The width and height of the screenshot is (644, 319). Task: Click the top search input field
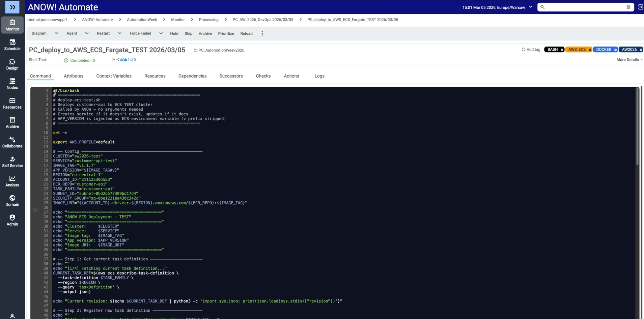click(x=584, y=7)
